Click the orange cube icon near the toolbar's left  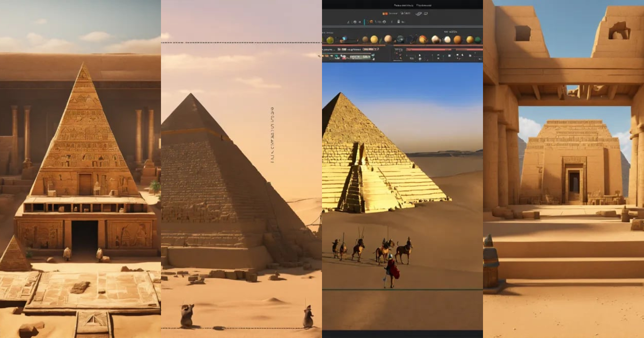coord(371,21)
